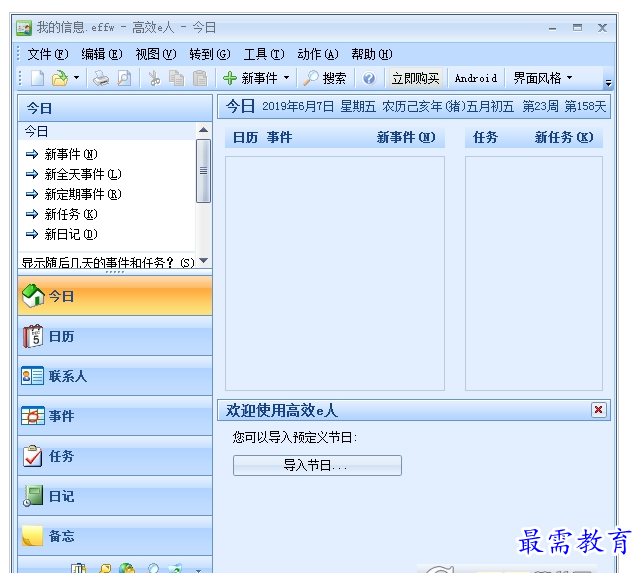
Task: Click the paste clipboard icon
Action: point(200,78)
